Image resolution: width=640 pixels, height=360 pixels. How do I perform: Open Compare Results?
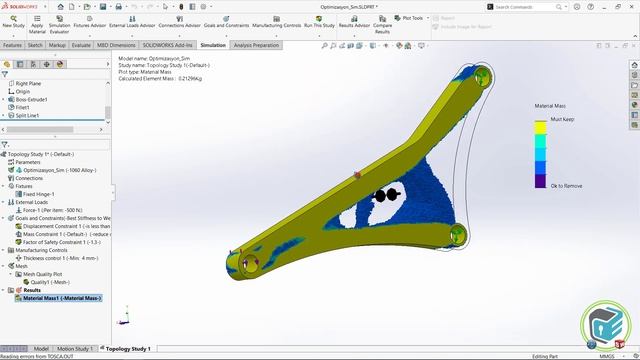coord(382,24)
